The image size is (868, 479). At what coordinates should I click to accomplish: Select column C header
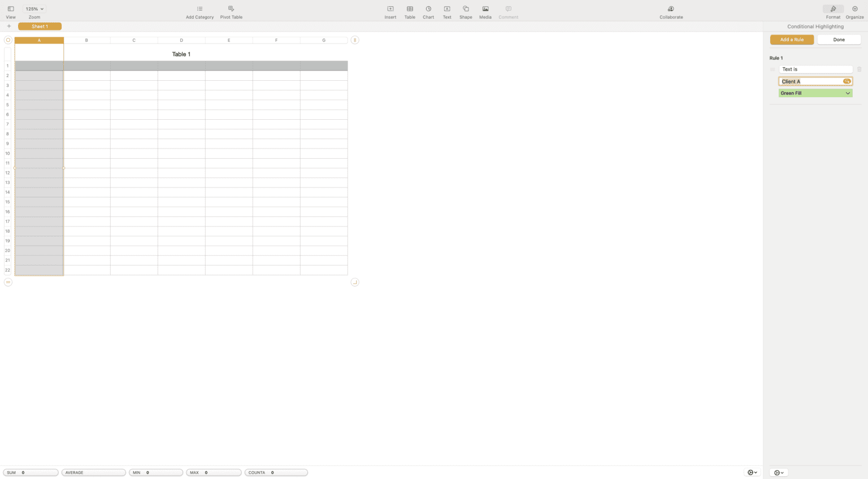[x=134, y=40]
